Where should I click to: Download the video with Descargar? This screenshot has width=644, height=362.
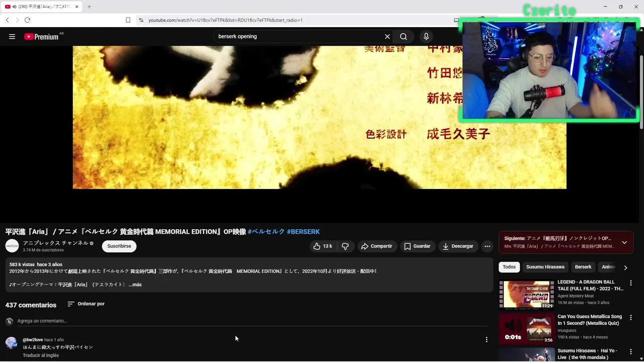[458, 246]
